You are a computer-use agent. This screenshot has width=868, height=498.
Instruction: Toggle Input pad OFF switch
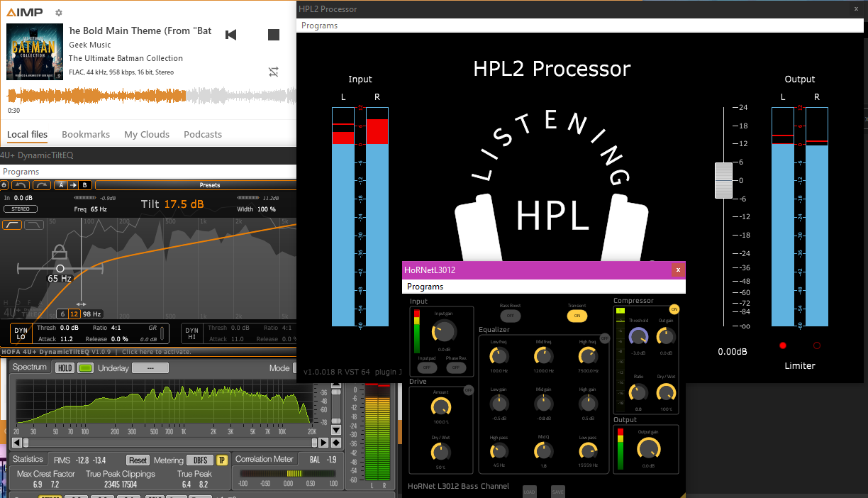coord(427,367)
